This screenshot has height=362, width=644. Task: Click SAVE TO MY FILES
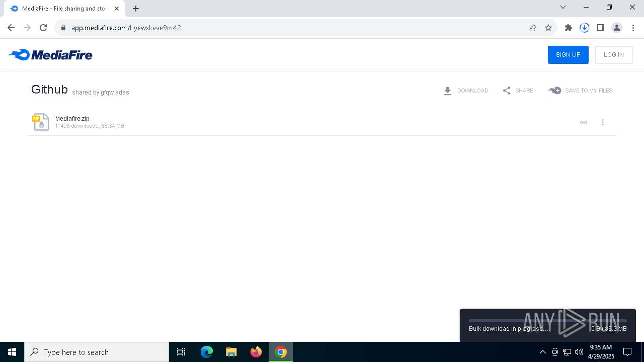coord(580,90)
